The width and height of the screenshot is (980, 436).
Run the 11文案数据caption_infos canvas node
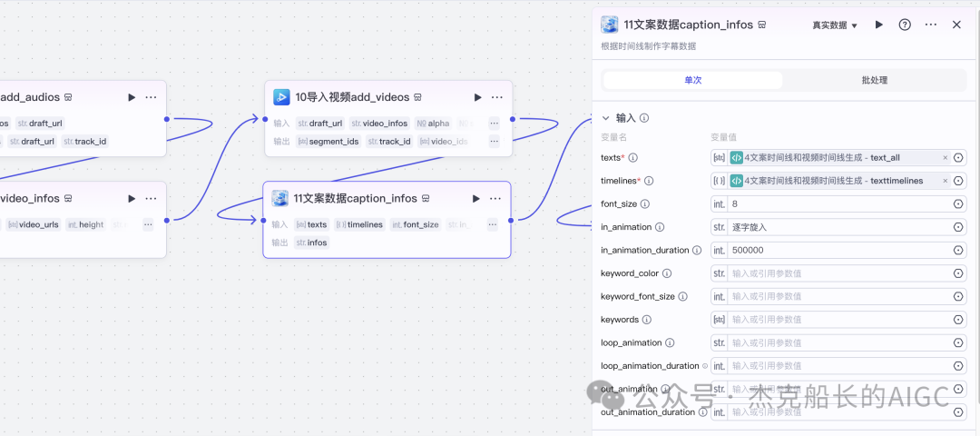click(x=476, y=198)
